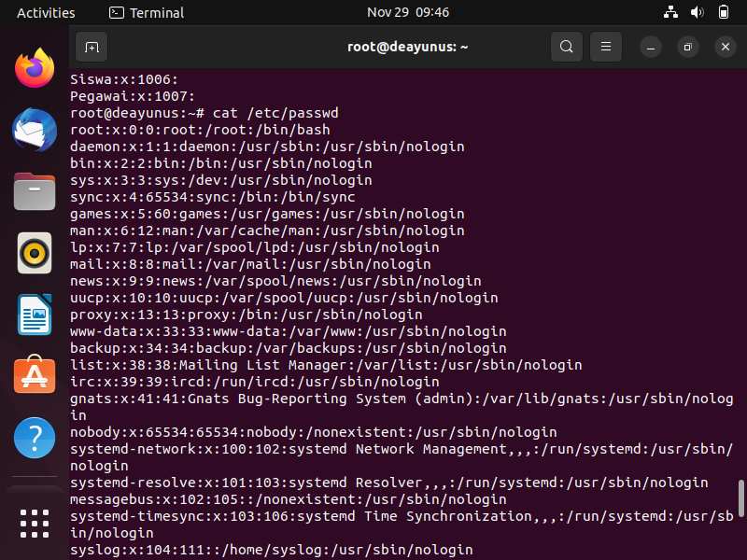Open LibreOffice Writer from the dock
Image resolution: width=747 pixels, height=560 pixels.
(35, 315)
